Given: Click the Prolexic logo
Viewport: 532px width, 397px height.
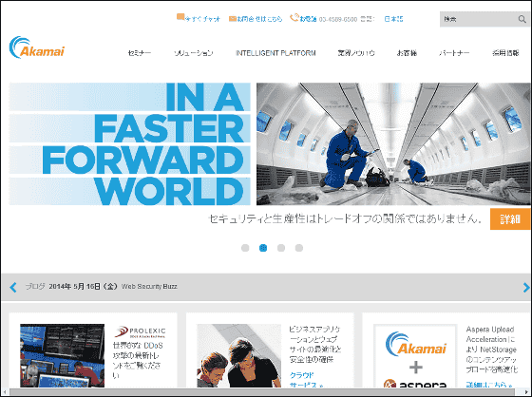Looking at the screenshot, I should pyautogui.click(x=140, y=331).
